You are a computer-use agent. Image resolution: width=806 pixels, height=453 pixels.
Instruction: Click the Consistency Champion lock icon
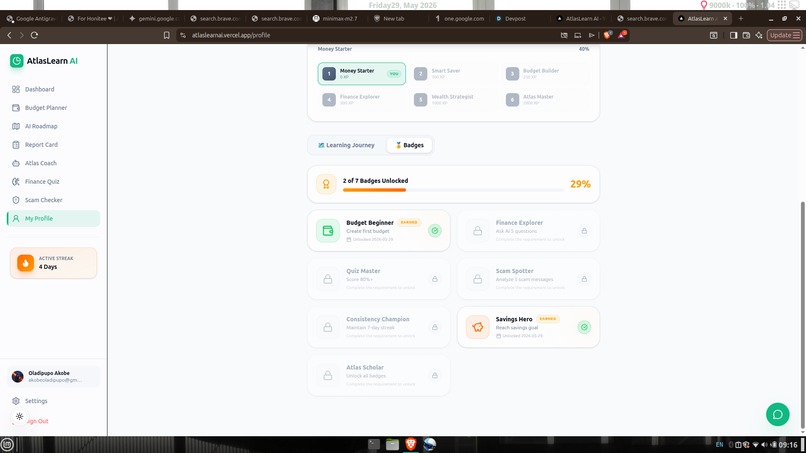pos(327,328)
